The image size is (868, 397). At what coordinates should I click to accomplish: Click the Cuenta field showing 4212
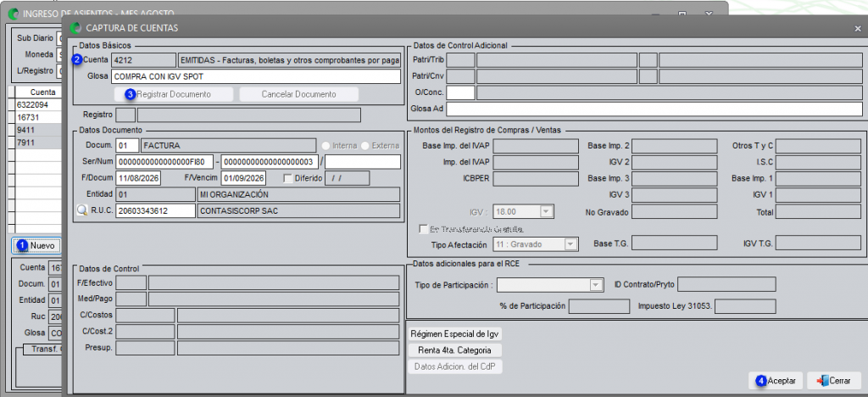tap(143, 59)
